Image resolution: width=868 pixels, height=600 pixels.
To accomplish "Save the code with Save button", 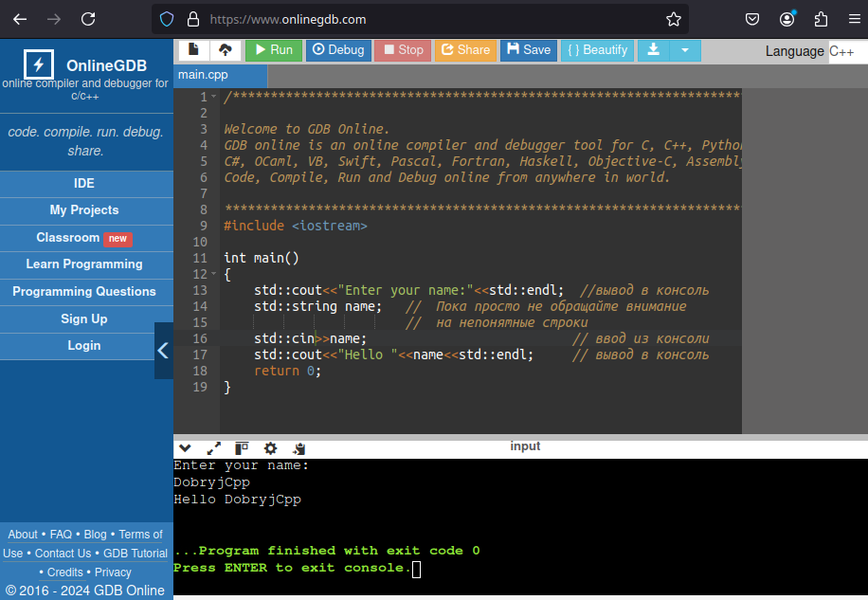I will click(529, 50).
